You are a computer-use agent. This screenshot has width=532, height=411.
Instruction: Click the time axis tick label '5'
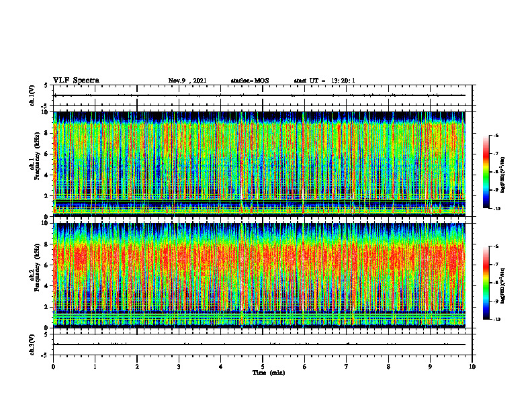tap(263, 367)
